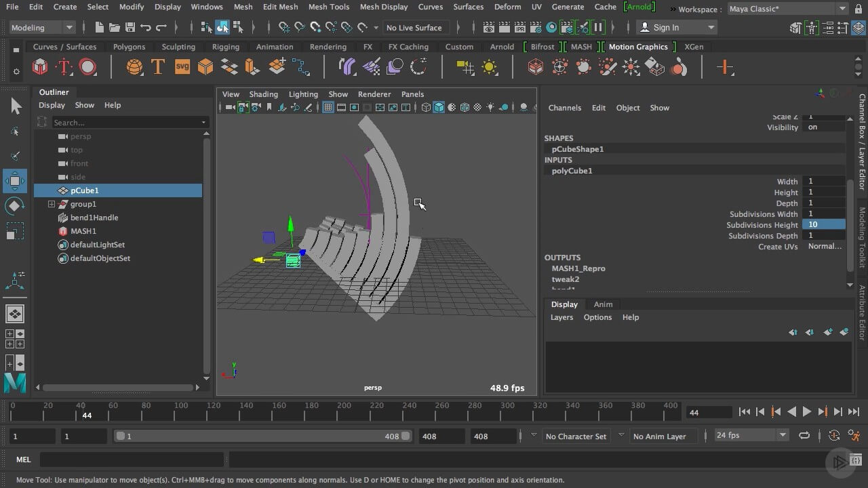Screen dimensions: 868x488
Task: Click the Paint Selection tool
Action: tap(15, 156)
